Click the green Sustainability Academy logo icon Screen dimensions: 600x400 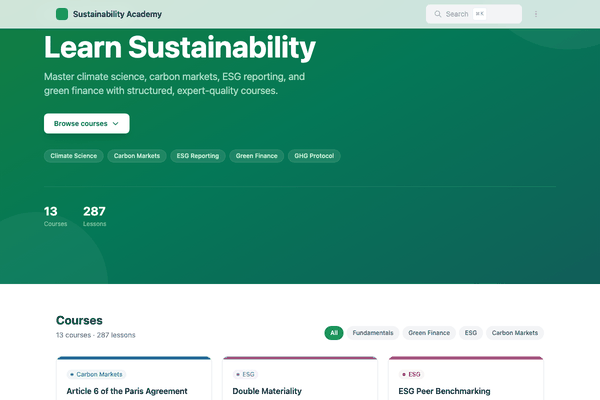[x=63, y=14]
